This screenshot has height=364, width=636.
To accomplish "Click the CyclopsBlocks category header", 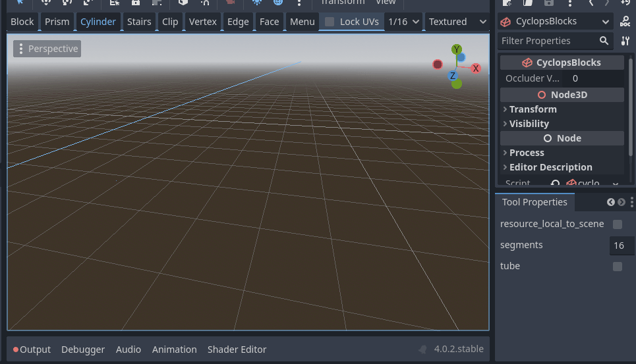I will (562, 63).
